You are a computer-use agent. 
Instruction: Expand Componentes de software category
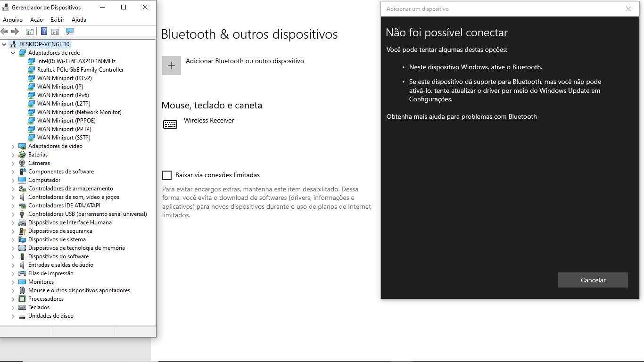point(13,172)
